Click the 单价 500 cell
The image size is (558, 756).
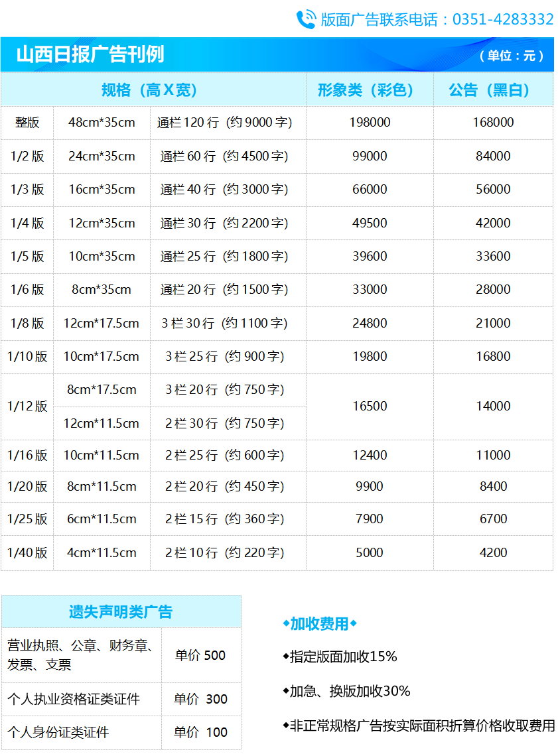pos(200,656)
